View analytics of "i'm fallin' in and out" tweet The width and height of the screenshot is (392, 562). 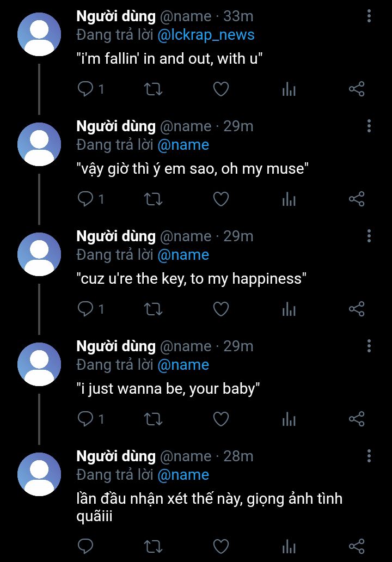pyautogui.click(x=289, y=89)
